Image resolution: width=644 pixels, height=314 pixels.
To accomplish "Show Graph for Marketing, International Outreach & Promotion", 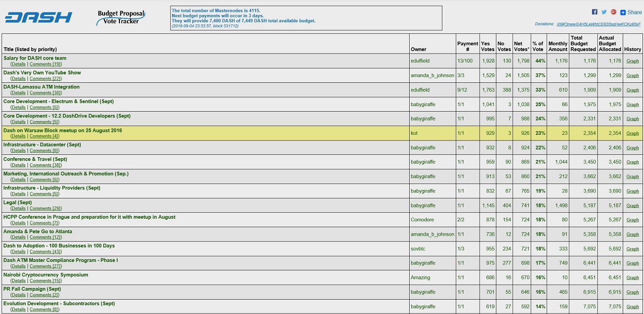I will click(633, 177).
